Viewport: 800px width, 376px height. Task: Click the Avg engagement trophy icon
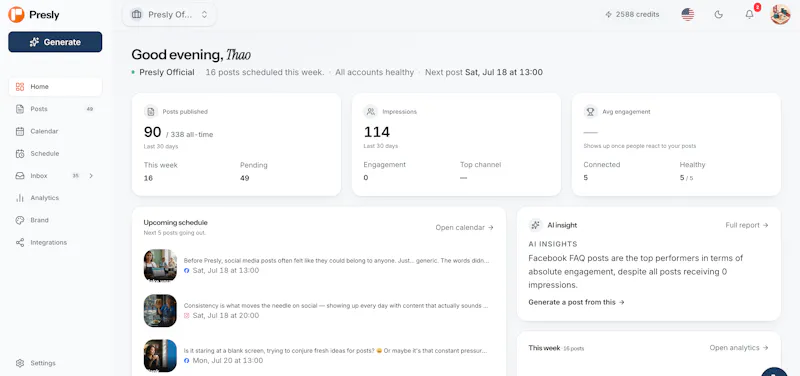tap(590, 111)
